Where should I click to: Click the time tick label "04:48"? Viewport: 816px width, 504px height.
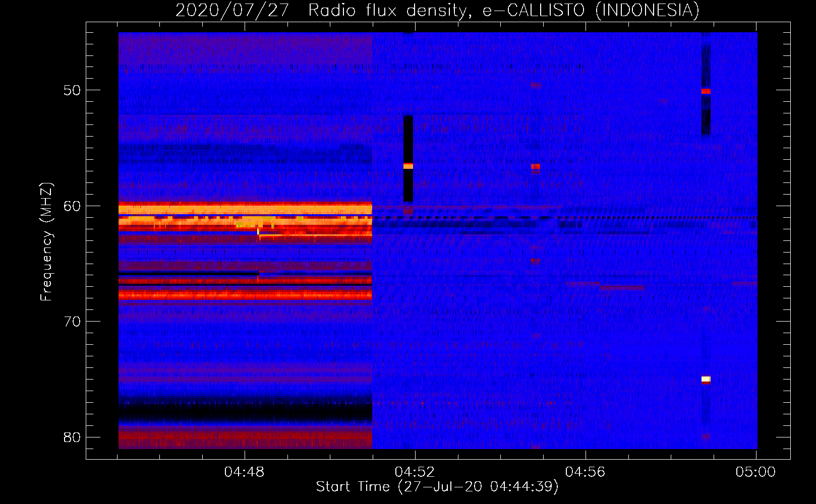(245, 472)
